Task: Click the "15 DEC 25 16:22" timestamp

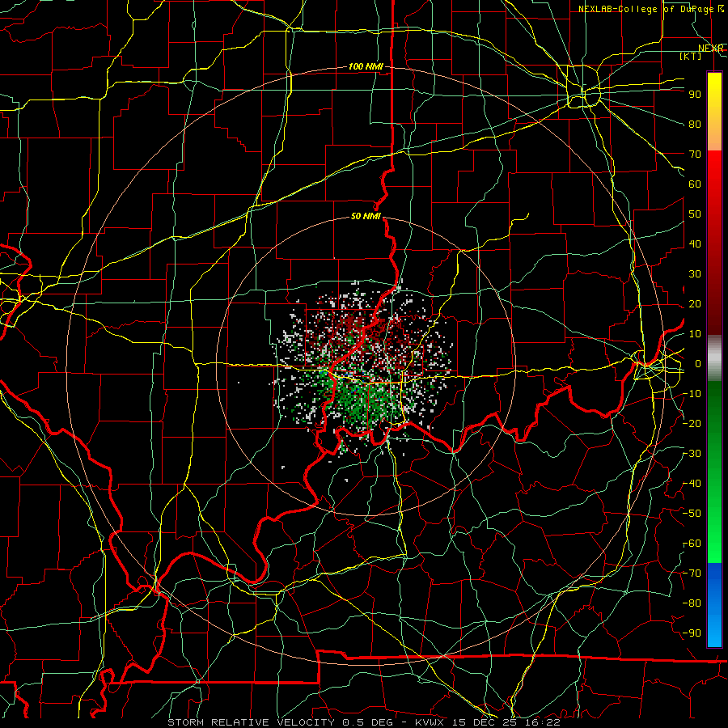Action: click(506, 722)
